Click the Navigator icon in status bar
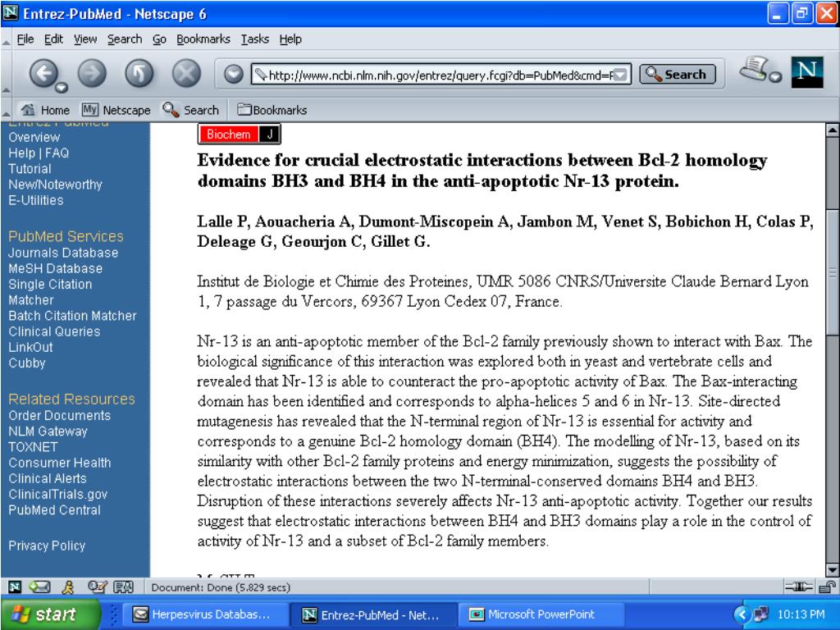 [x=15, y=587]
